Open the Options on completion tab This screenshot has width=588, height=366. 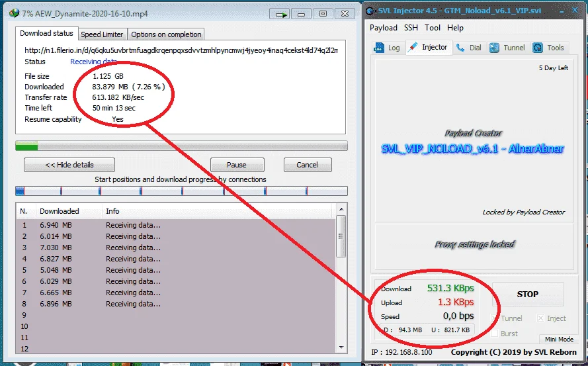pyautogui.click(x=166, y=34)
